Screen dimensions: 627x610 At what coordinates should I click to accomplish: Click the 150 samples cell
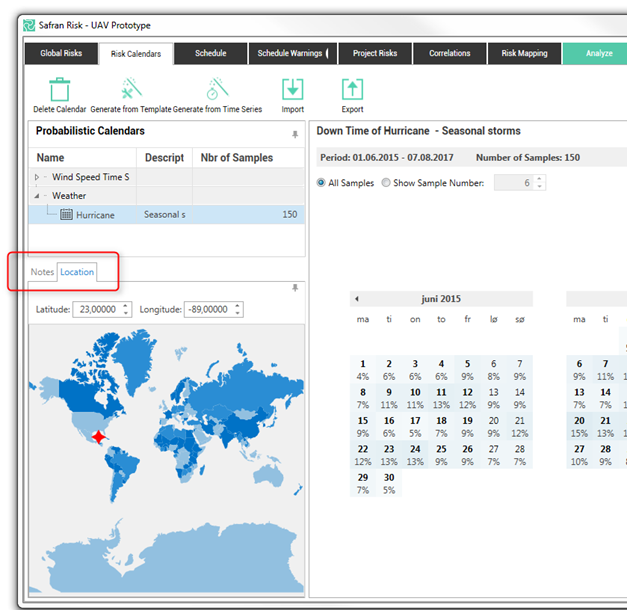pos(248,215)
